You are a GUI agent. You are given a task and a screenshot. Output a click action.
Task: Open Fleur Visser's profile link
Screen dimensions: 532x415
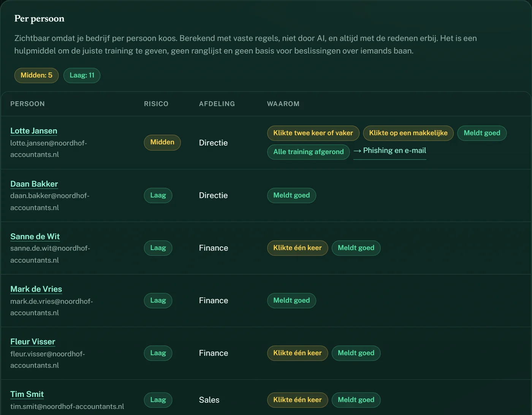[33, 342]
